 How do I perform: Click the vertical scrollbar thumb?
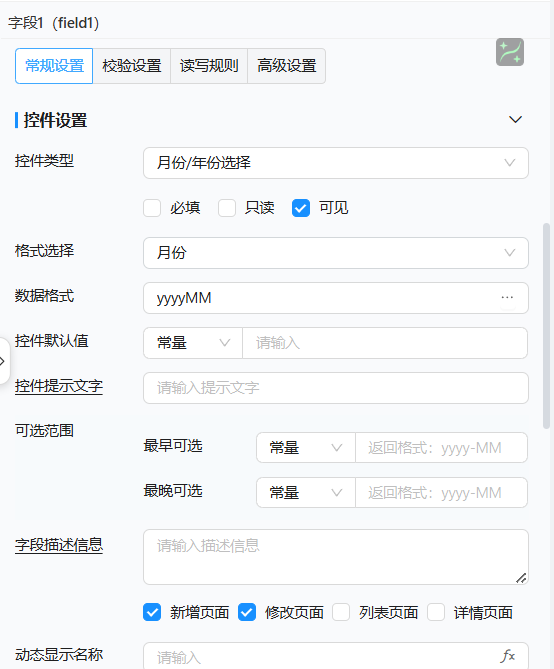click(x=546, y=325)
